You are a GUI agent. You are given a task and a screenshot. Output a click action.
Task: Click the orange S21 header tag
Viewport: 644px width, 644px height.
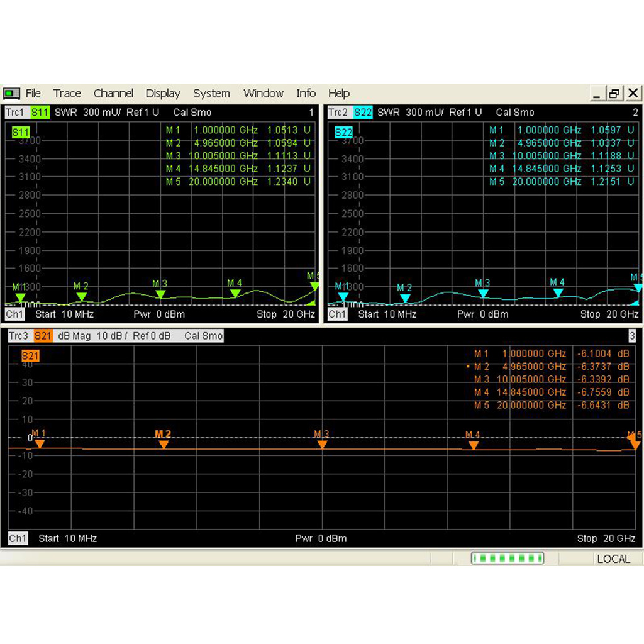pos(43,336)
